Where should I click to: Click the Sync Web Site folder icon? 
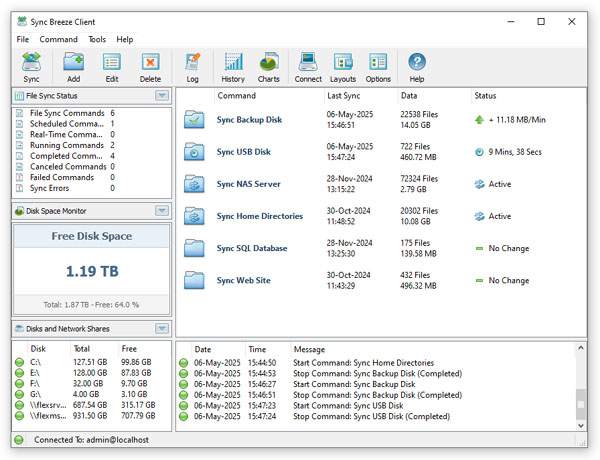click(x=194, y=280)
